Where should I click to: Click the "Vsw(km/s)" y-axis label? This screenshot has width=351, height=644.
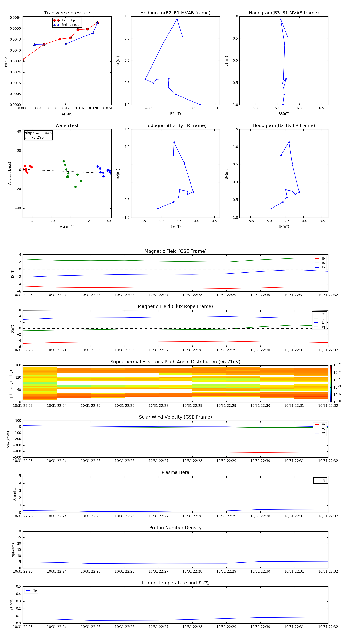point(8,439)
